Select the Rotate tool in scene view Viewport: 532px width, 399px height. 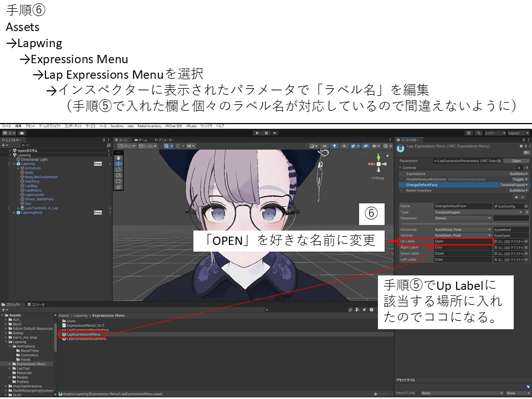click(x=118, y=170)
